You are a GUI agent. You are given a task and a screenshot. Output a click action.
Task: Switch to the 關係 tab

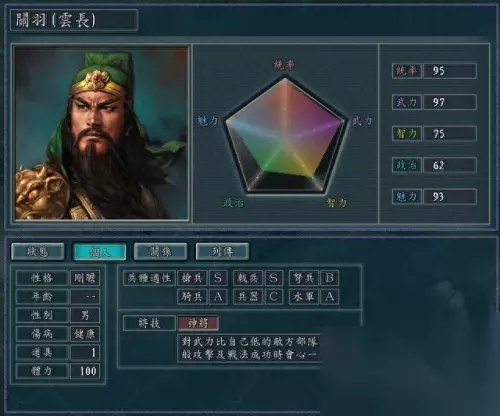(161, 252)
